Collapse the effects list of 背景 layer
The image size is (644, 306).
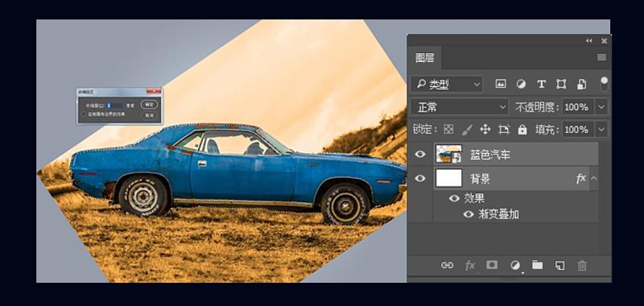(x=594, y=178)
